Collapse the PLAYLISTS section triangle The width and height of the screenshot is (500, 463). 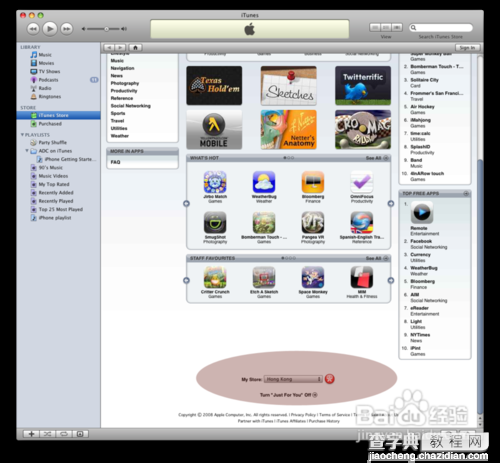[x=22, y=135]
